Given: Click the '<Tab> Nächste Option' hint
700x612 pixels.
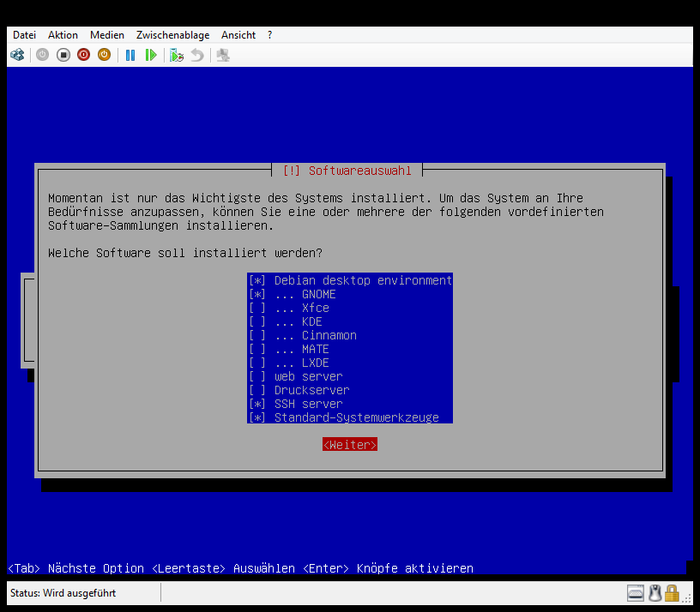Looking at the screenshot, I should pyautogui.click(x=75, y=568).
